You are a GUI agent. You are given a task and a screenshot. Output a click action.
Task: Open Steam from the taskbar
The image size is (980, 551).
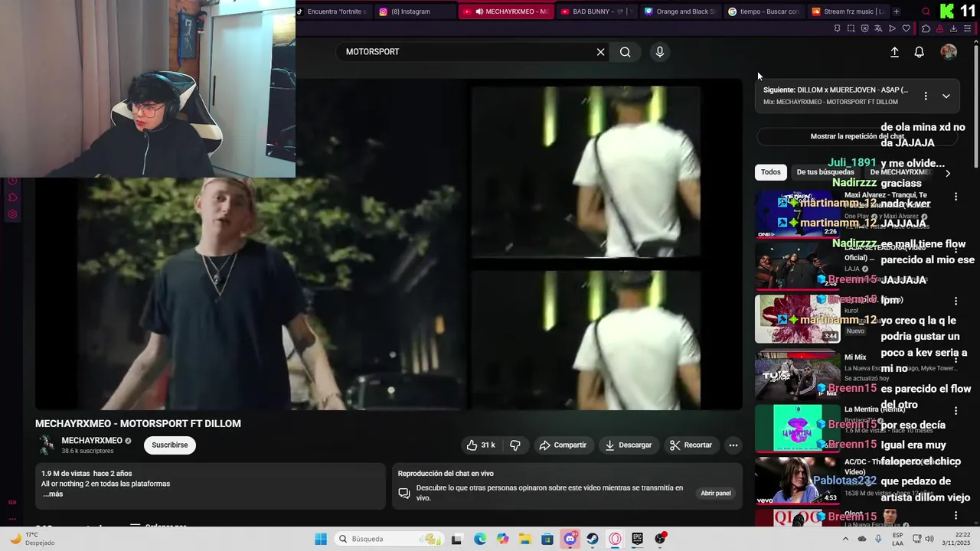pos(593,539)
